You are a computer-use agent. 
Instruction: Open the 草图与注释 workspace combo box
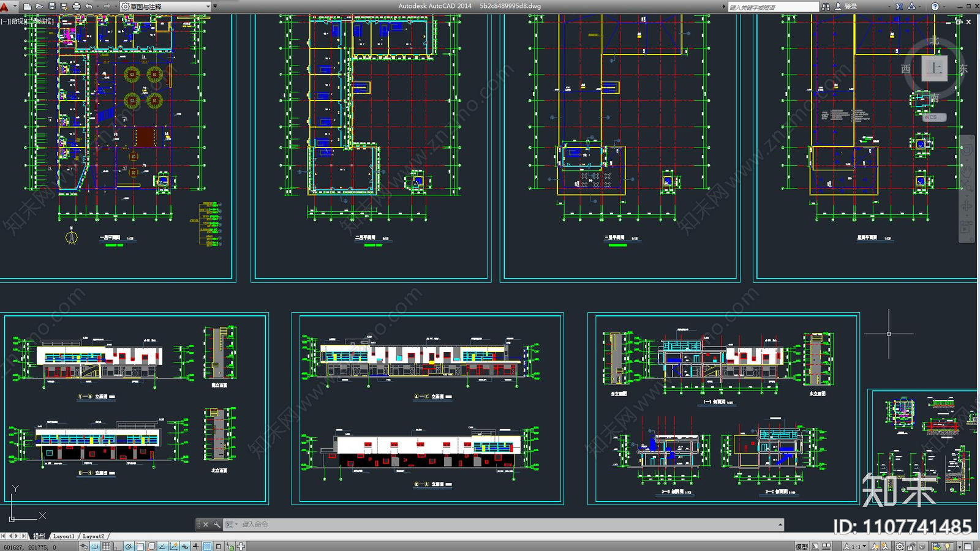[165, 6]
